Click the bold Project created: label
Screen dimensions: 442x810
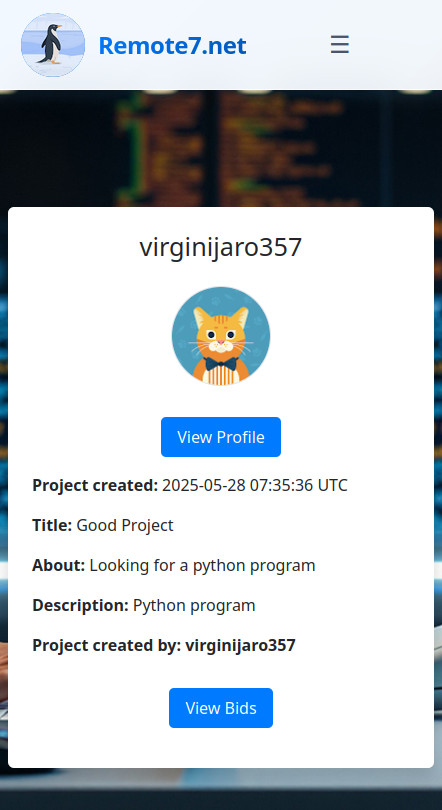tap(95, 486)
